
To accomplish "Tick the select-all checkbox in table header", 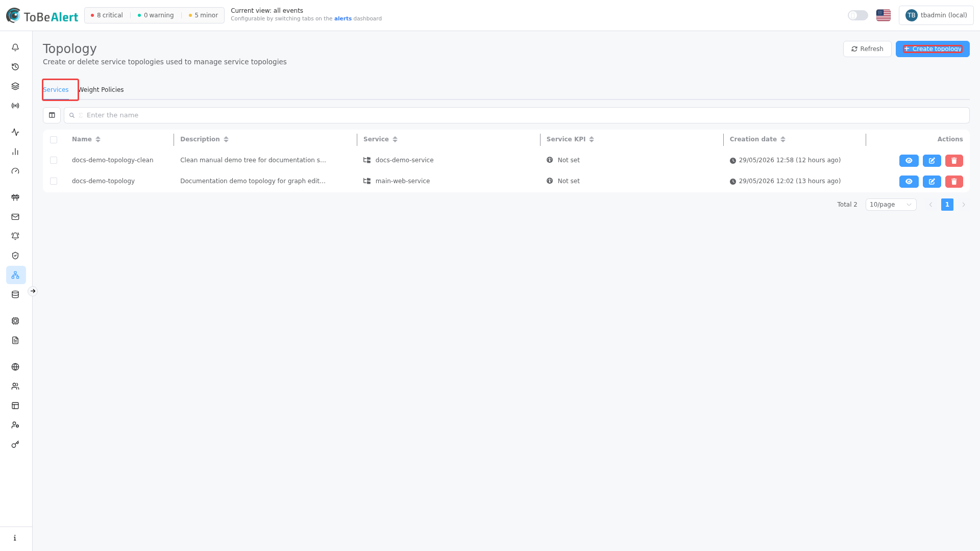I will pyautogui.click(x=54, y=140).
